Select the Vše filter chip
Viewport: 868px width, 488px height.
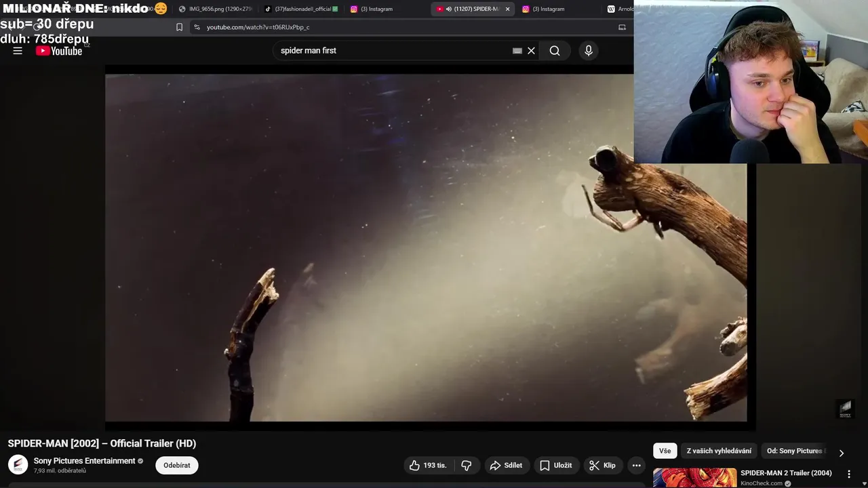[x=665, y=451]
